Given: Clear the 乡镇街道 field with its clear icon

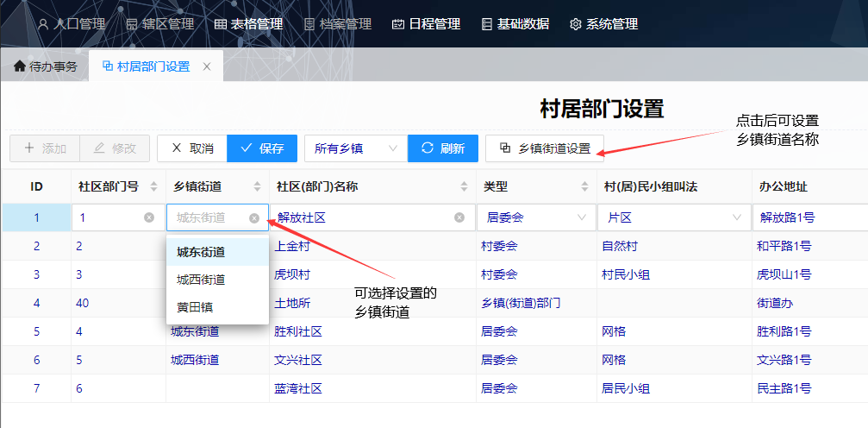Looking at the screenshot, I should [x=254, y=218].
